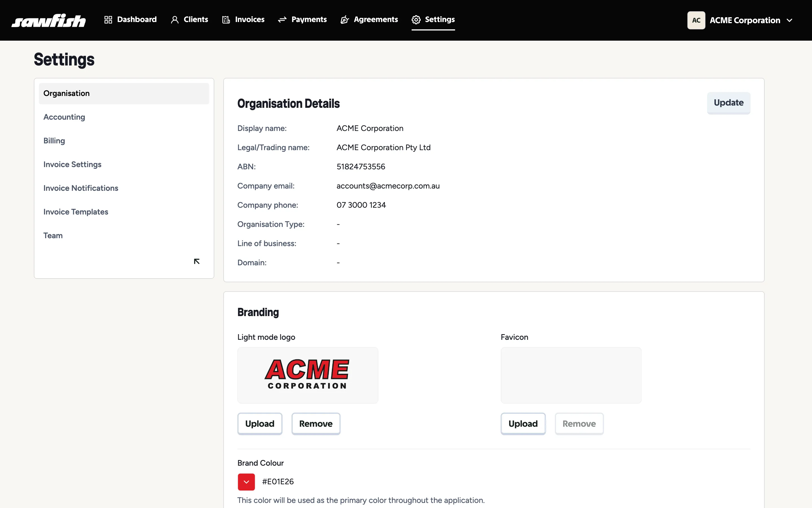Screen dimensions: 812x508
Task: Click the Invoices document icon
Action: click(226, 20)
